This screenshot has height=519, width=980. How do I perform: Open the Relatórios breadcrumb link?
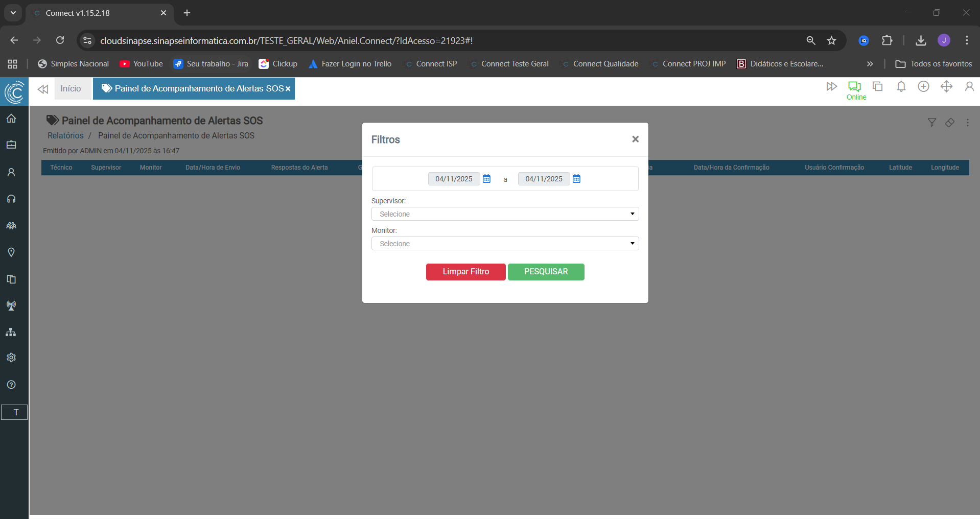(65, 135)
